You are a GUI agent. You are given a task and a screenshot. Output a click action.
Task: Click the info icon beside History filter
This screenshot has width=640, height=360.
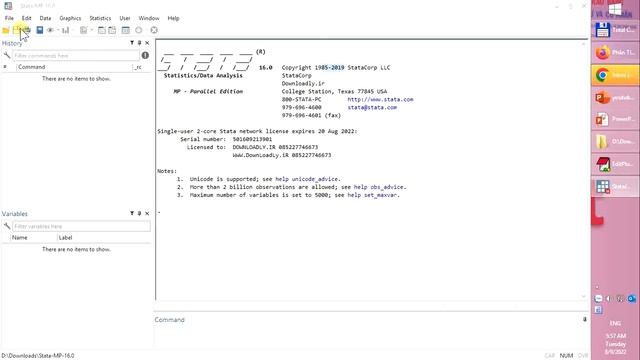pyautogui.click(x=145, y=55)
